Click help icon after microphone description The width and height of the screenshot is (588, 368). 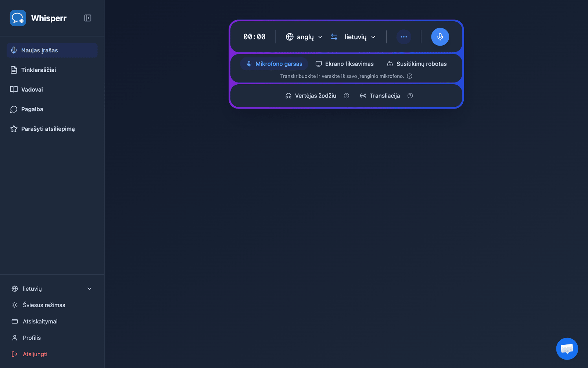[x=409, y=76]
